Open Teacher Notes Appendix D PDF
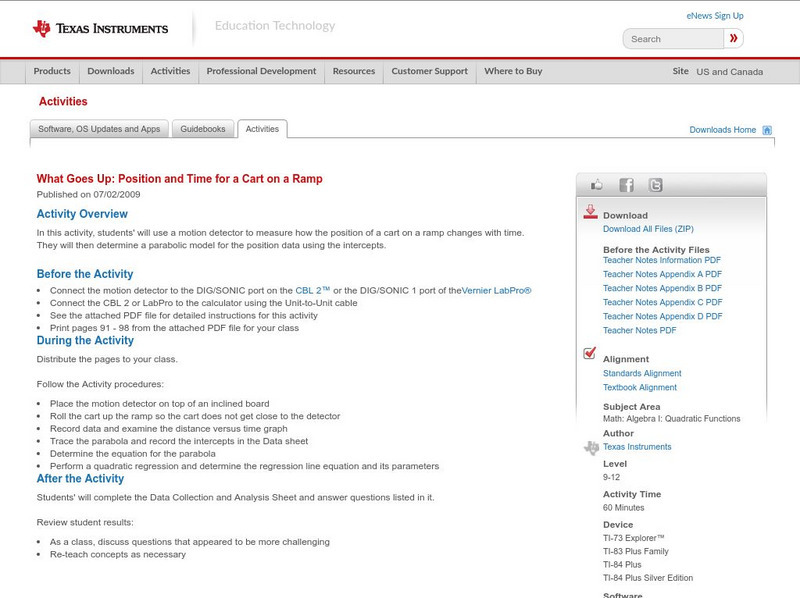 (x=663, y=316)
